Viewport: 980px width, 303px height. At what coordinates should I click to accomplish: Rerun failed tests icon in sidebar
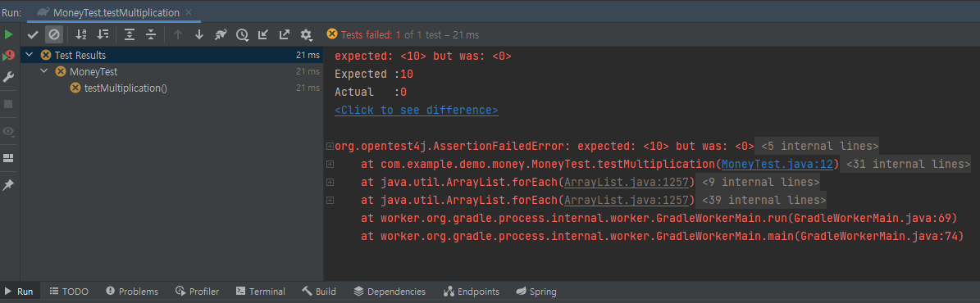[x=9, y=57]
